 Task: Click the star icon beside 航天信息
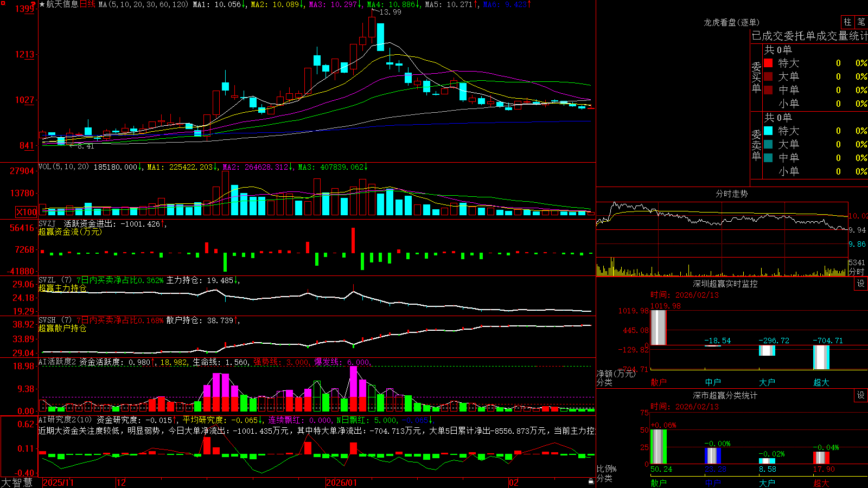coord(42,4)
